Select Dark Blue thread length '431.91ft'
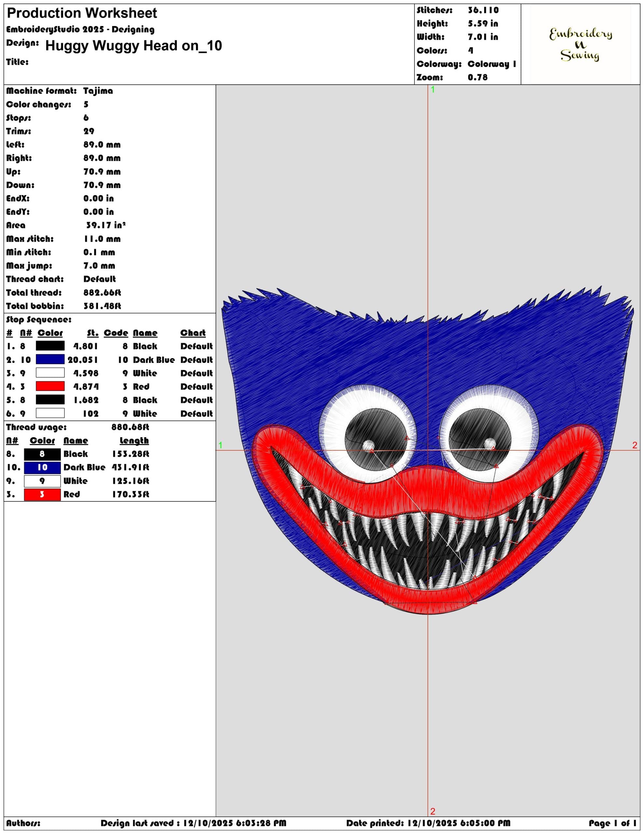 (130, 467)
